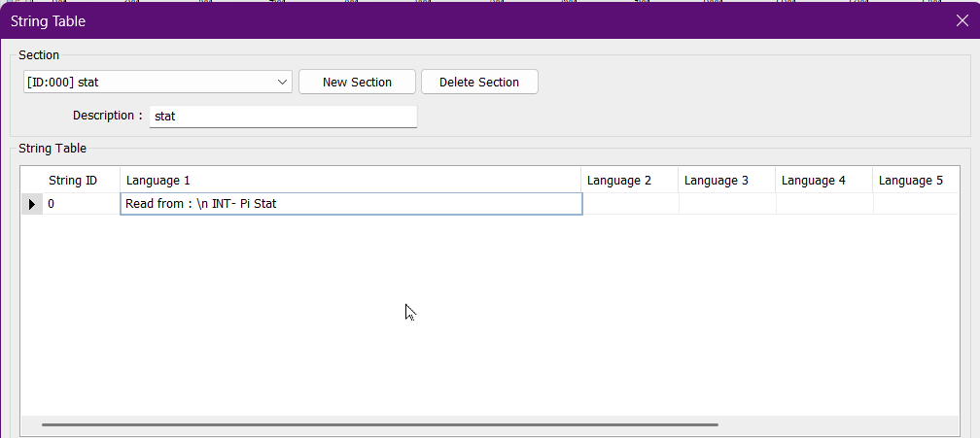Viewport: 980px width, 438px height.
Task: Click the table's horizontal scrollbar
Action: [x=379, y=424]
